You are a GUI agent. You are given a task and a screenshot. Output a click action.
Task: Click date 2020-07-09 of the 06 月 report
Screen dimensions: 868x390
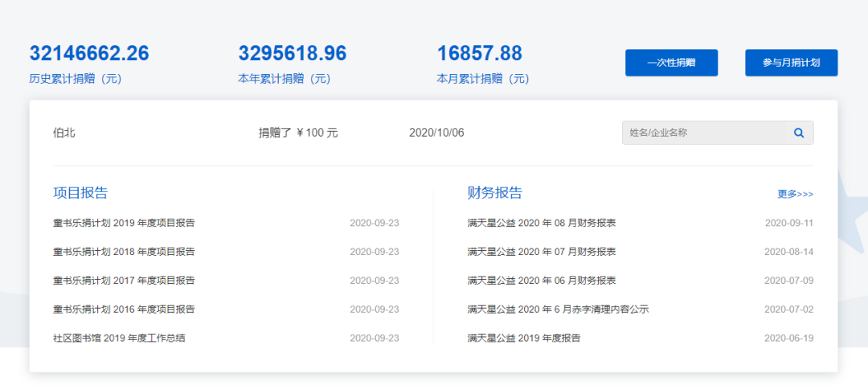tap(789, 281)
